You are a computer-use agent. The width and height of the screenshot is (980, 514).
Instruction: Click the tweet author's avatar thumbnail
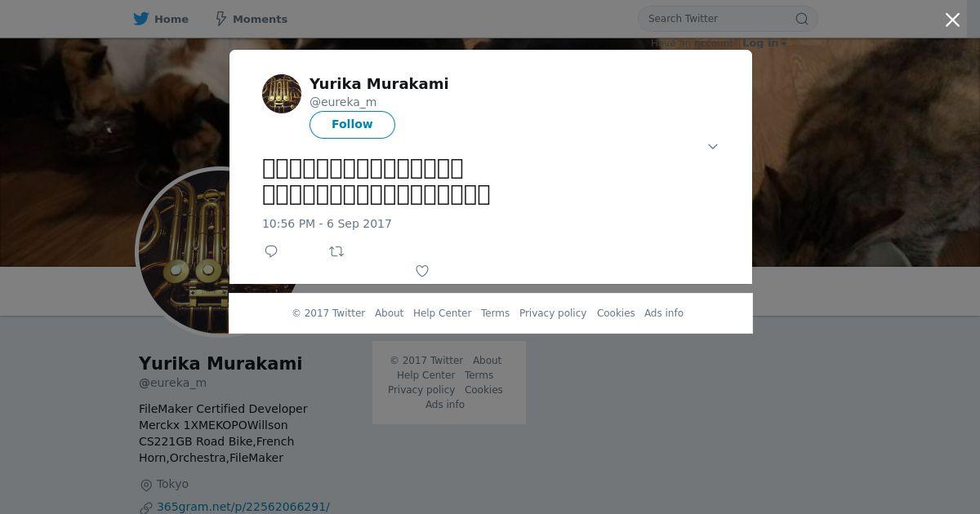click(282, 94)
